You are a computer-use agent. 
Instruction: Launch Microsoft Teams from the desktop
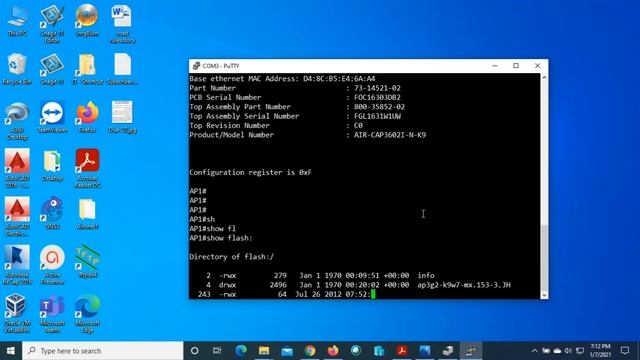click(52, 313)
